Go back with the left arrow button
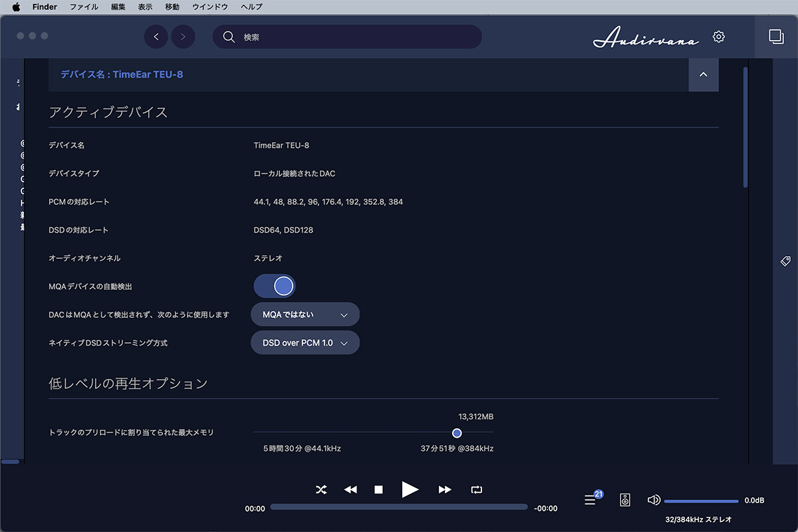Viewport: 798px width, 532px height. (156, 37)
